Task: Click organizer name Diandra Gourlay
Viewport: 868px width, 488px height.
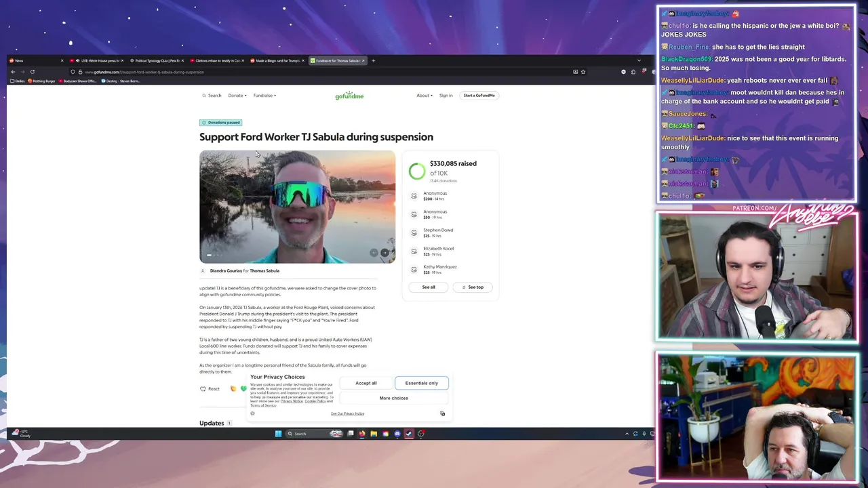Action: 226,271
